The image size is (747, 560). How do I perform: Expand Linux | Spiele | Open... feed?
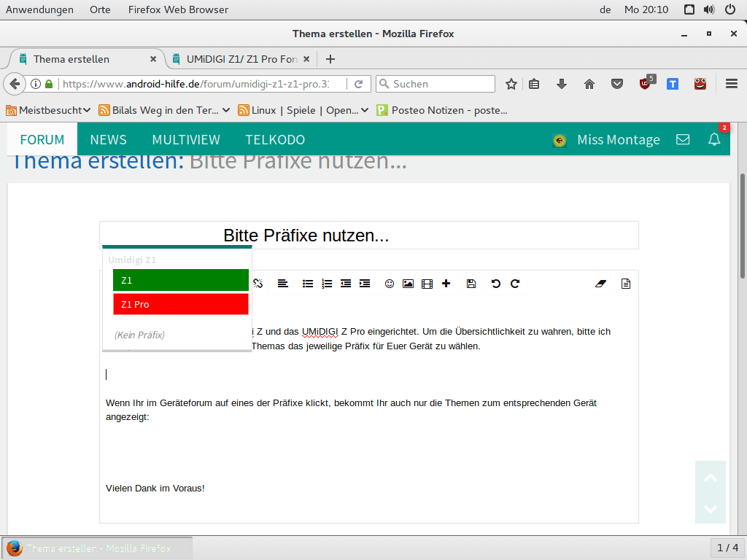[303, 111]
